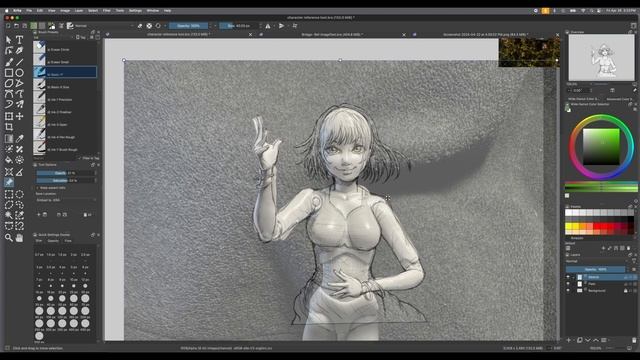The image size is (640, 360).
Task: Hide the Background layer with its eye icon
Action: 568,291
